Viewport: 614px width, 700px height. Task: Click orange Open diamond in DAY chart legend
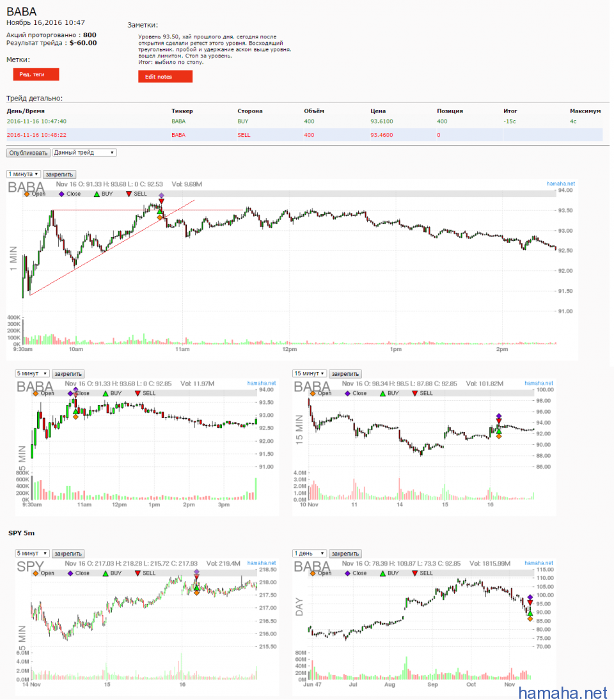tap(313, 573)
